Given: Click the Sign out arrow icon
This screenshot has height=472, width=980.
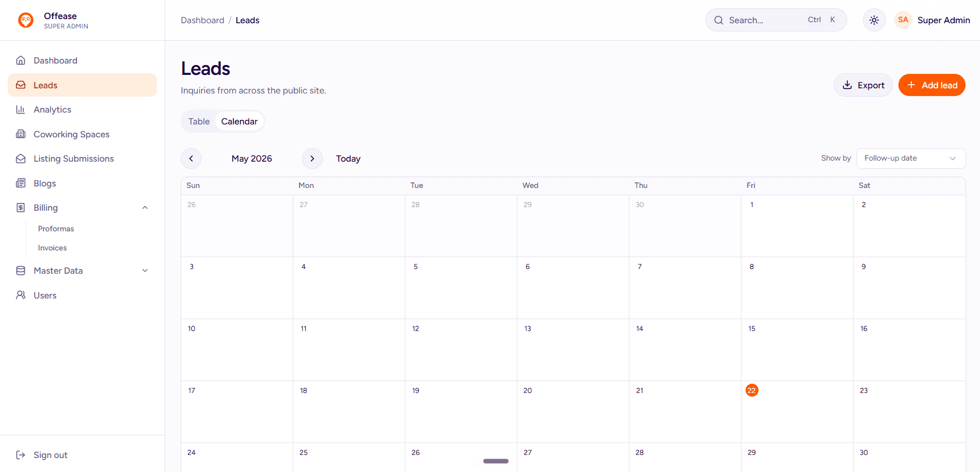Looking at the screenshot, I should (x=21, y=455).
